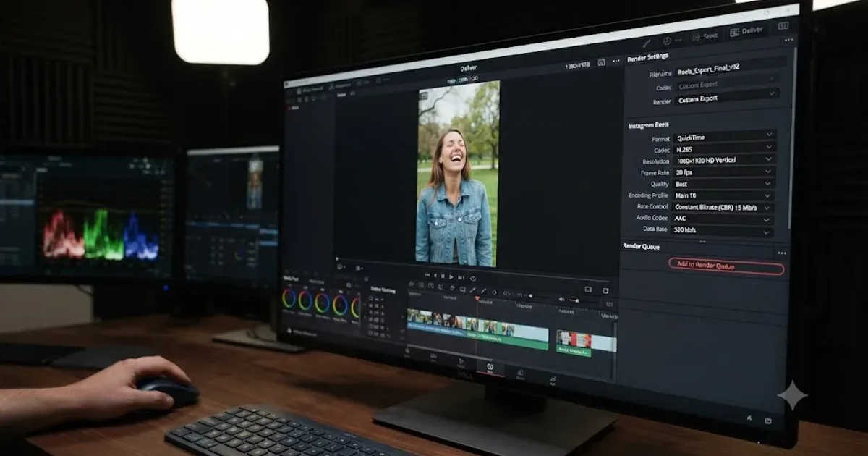The height and width of the screenshot is (456, 868).
Task: Open the last page icon in the bottom bar
Action: tap(553, 379)
